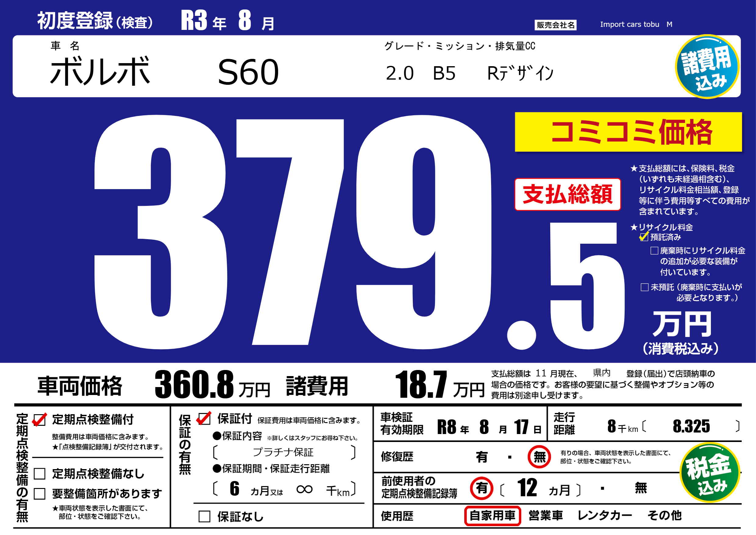
Task: Click the 販売会社名 label tag
Action: coord(555,25)
